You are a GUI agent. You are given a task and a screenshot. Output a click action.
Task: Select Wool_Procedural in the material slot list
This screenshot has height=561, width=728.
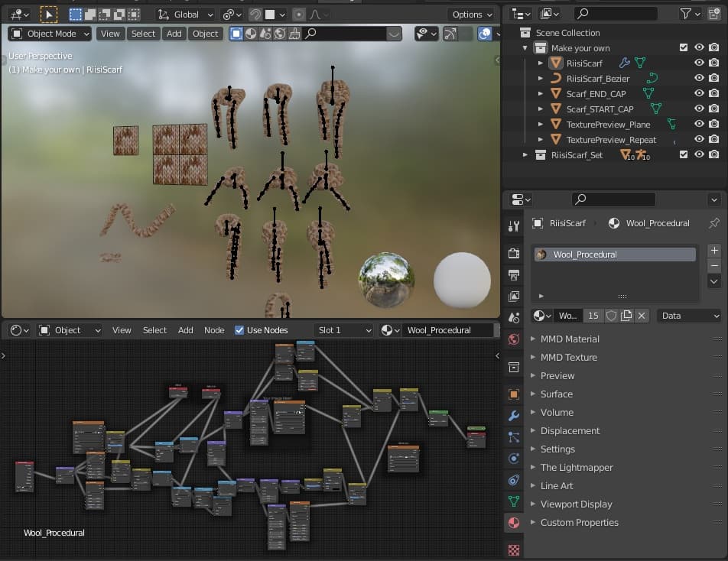614,255
